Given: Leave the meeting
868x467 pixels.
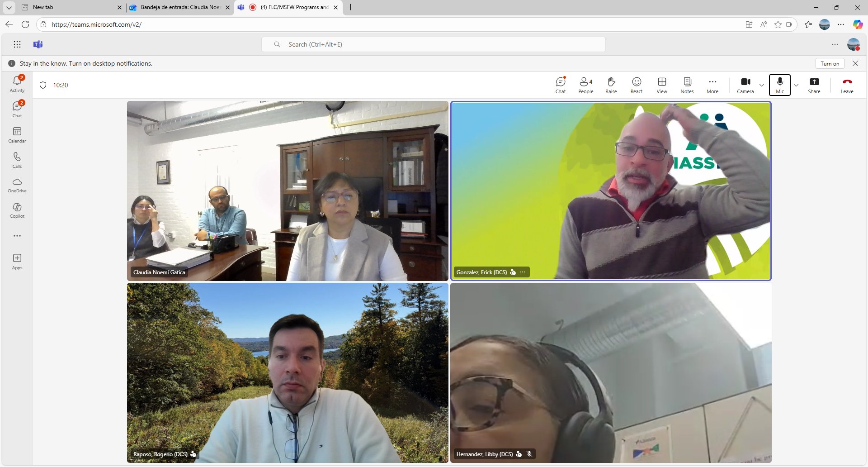Looking at the screenshot, I should (847, 85).
